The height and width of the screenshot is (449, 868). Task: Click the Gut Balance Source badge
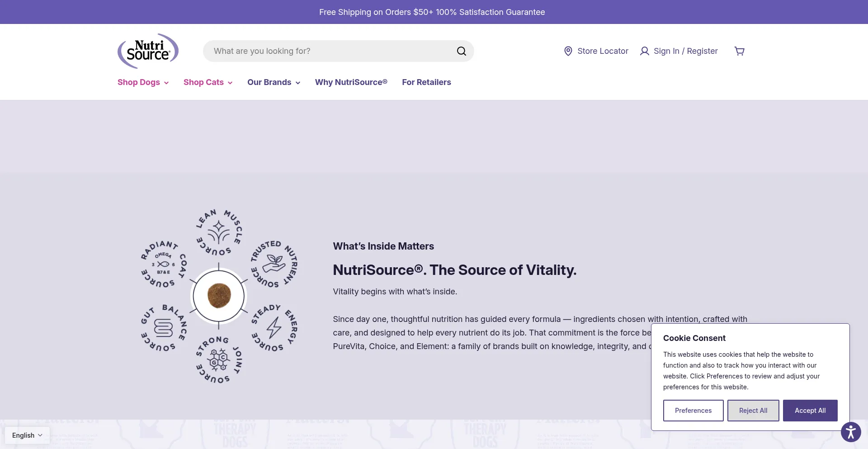click(164, 328)
